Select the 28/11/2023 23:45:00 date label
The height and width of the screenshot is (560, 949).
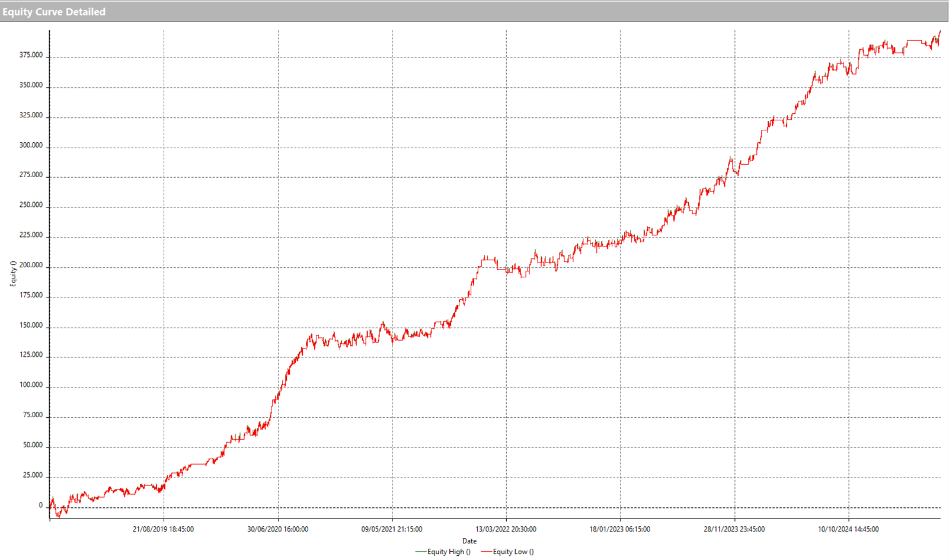pos(734,529)
